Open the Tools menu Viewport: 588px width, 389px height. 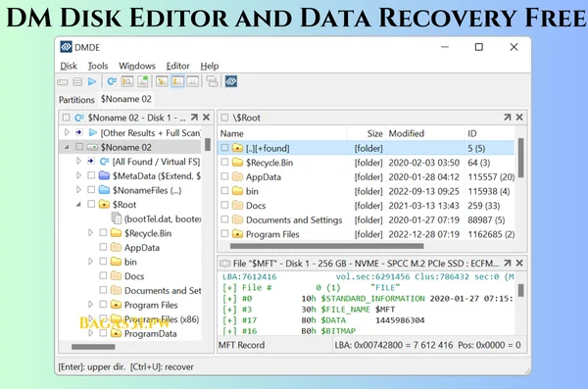98,66
